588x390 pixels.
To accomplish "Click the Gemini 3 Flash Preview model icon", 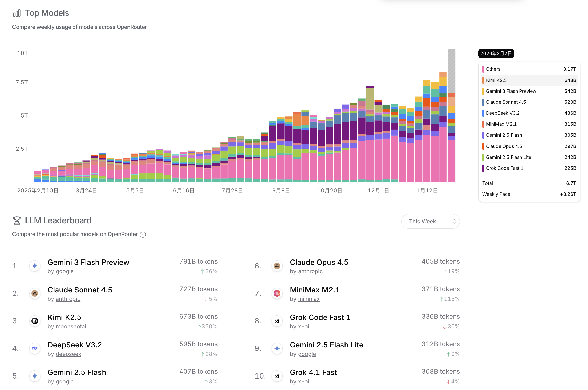I will pyautogui.click(x=35, y=266).
